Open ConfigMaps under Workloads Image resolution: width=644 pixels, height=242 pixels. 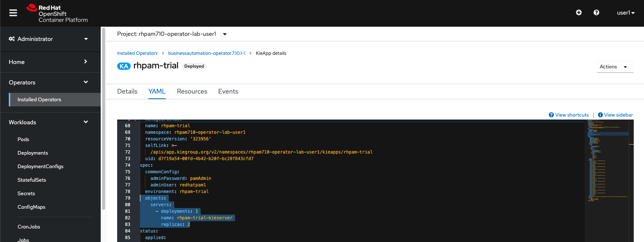(x=31, y=207)
